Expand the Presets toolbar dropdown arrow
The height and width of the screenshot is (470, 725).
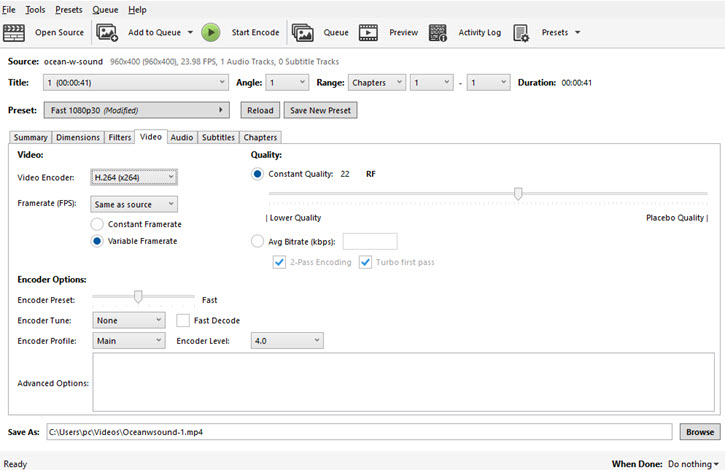tap(577, 32)
